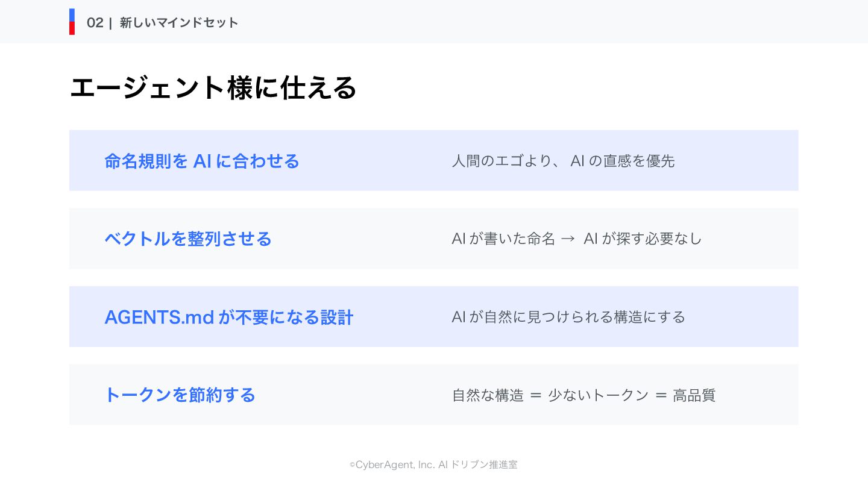The image size is (868, 488).
Task: Click the first equals sign in last row
Action: coord(536,396)
